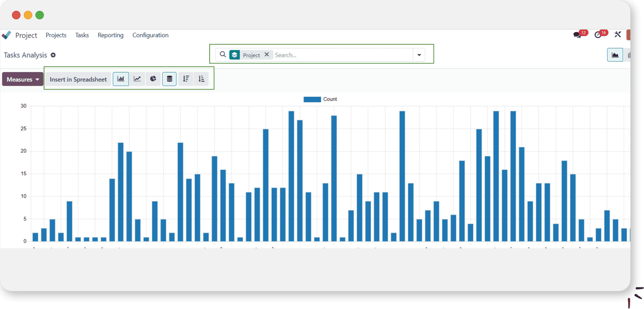Open activities clock with 16 badge

598,35
